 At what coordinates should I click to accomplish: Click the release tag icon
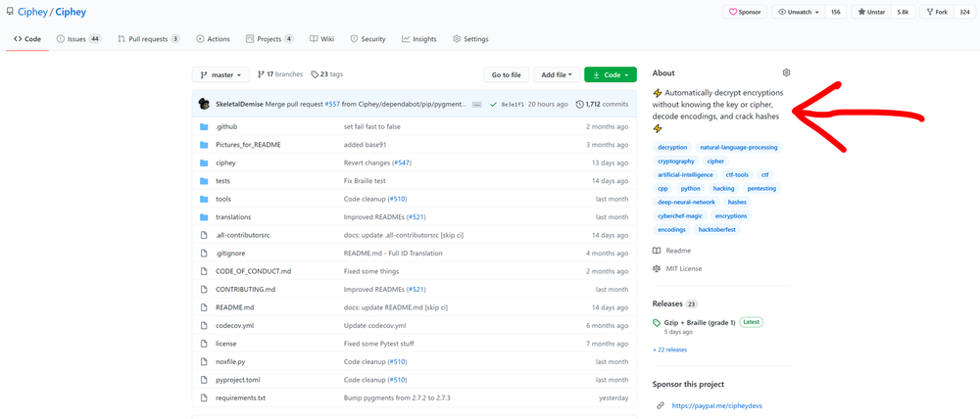click(657, 323)
